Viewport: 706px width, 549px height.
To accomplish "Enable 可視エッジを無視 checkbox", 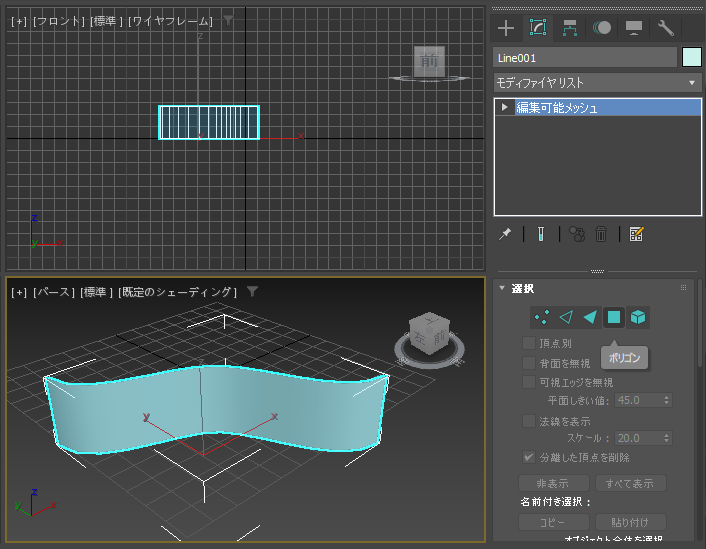I will point(529,382).
